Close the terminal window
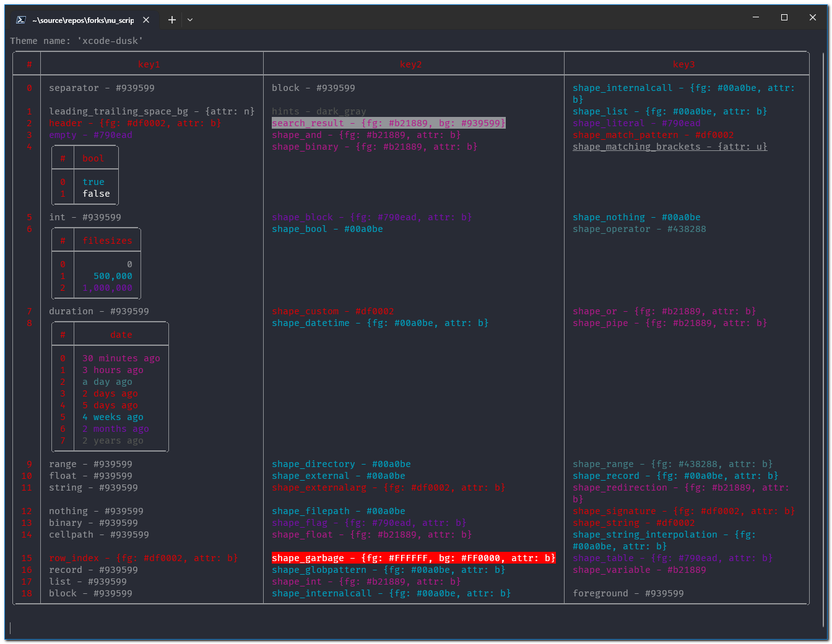The width and height of the screenshot is (832, 644). [x=813, y=17]
